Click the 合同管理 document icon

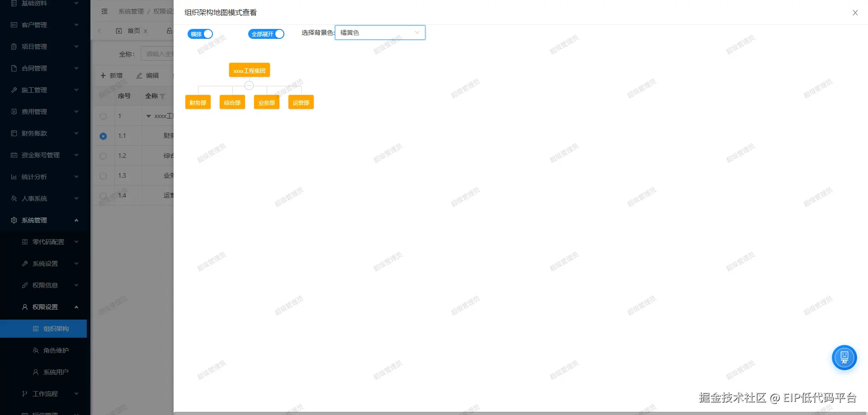pyautogui.click(x=14, y=68)
